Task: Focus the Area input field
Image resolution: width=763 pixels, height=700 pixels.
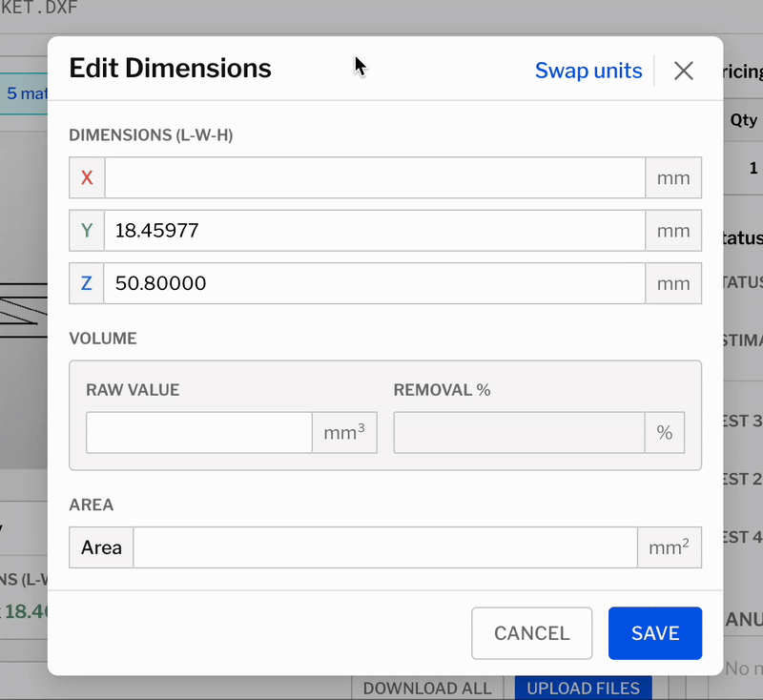Action: pos(385,547)
